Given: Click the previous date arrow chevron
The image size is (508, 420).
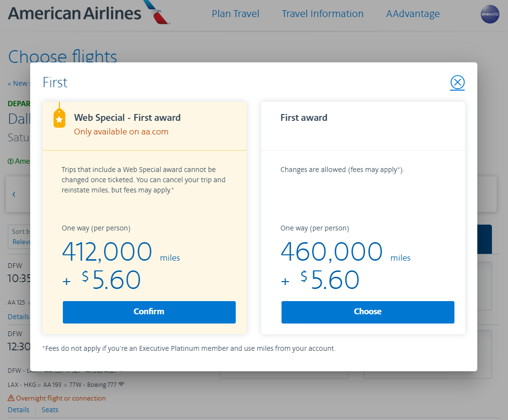Looking at the screenshot, I should pos(14,194).
